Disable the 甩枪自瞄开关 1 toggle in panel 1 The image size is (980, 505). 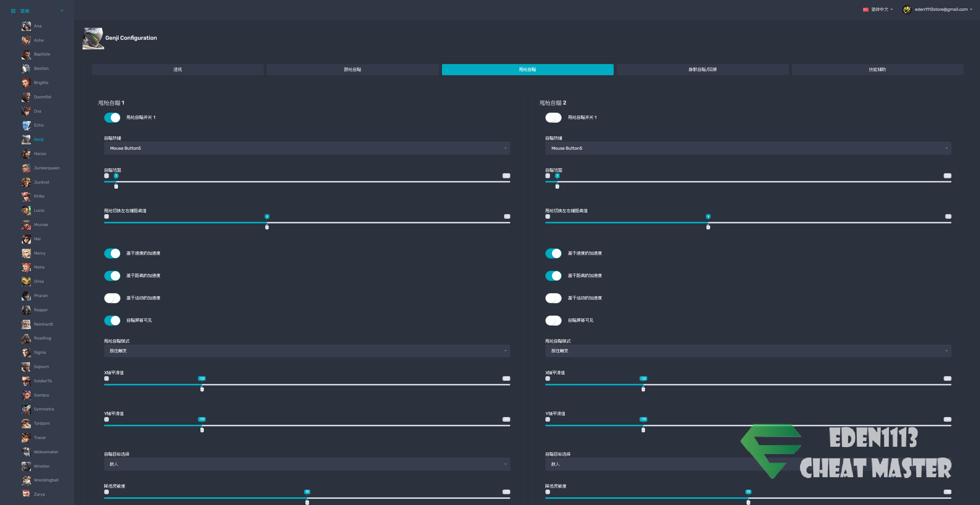coord(112,117)
